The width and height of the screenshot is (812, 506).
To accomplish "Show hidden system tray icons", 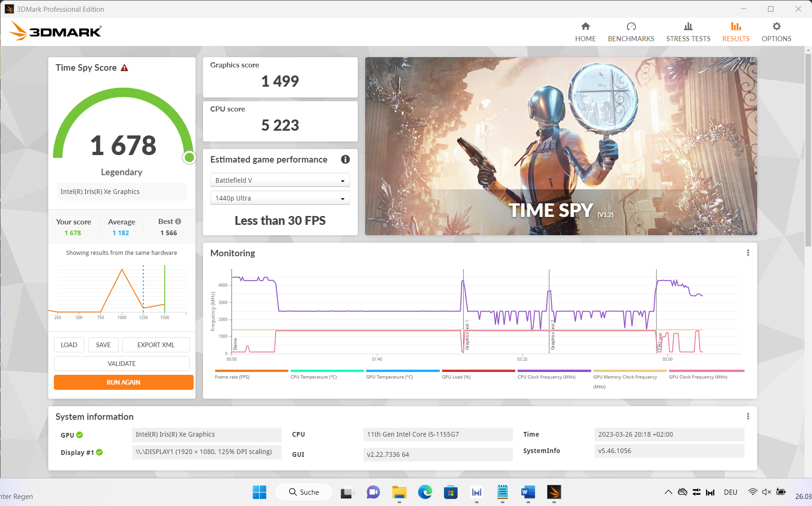I will click(669, 492).
